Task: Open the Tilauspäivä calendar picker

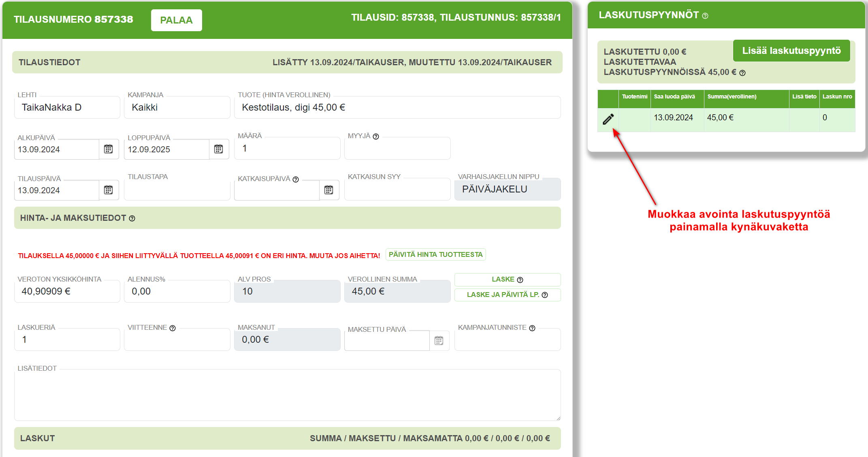Action: [109, 190]
